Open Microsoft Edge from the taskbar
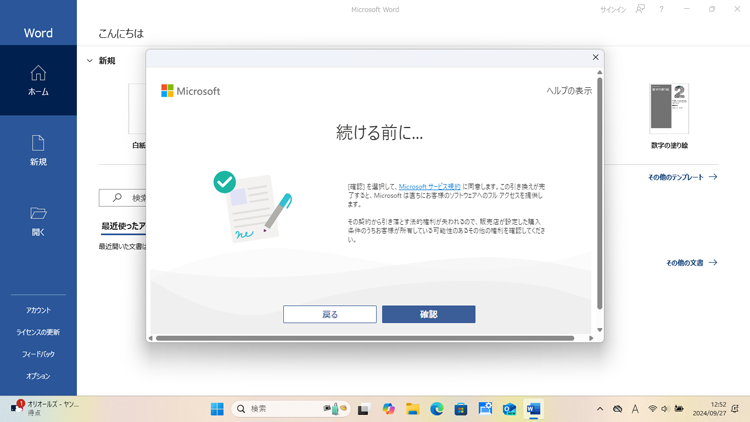The width and height of the screenshot is (750, 422). click(437, 409)
